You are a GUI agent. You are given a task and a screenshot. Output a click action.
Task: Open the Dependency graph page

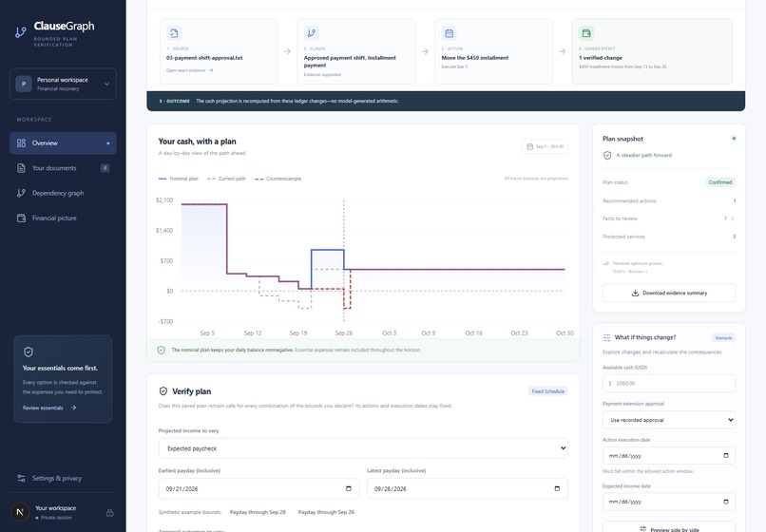(63, 193)
